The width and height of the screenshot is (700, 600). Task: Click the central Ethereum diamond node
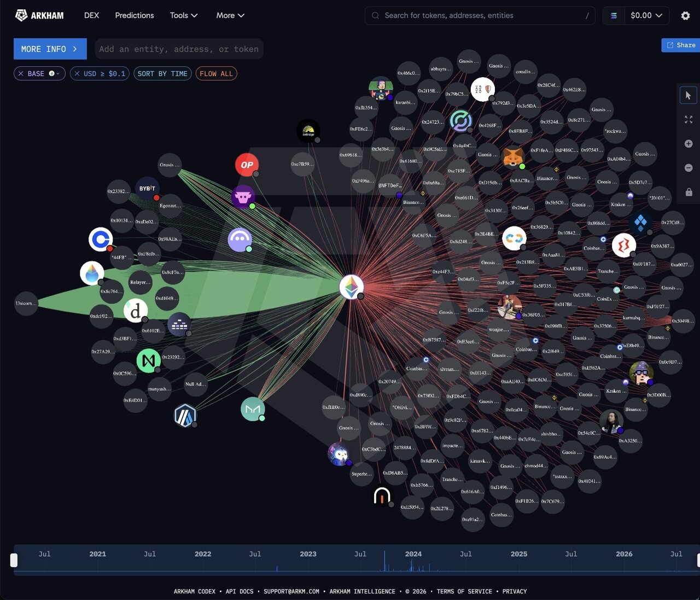click(352, 287)
